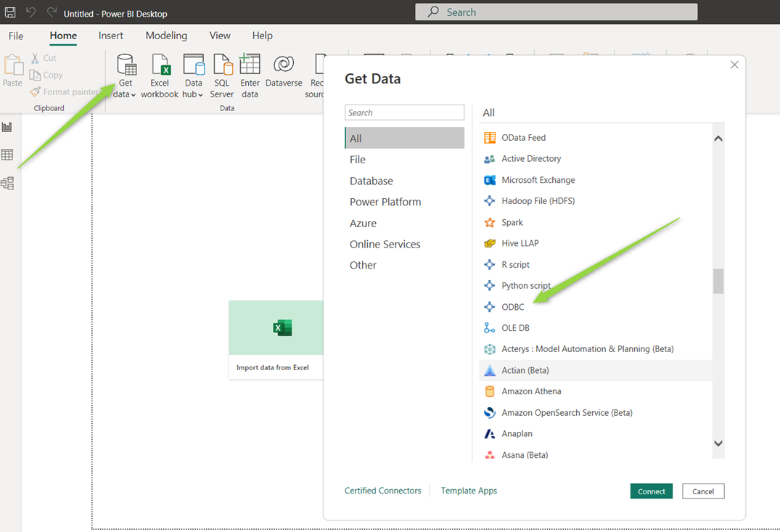The height and width of the screenshot is (532, 780).
Task: Click the Format painter brush icon
Action: click(35, 92)
